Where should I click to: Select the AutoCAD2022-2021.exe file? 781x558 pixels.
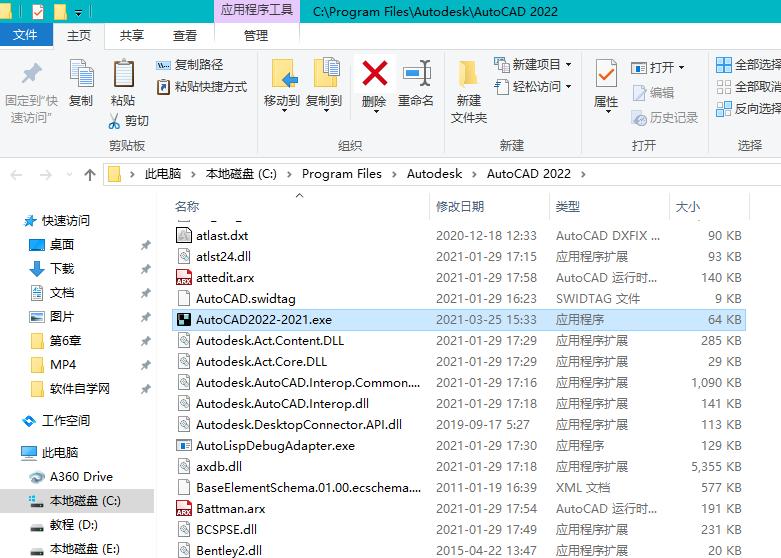coord(458,320)
